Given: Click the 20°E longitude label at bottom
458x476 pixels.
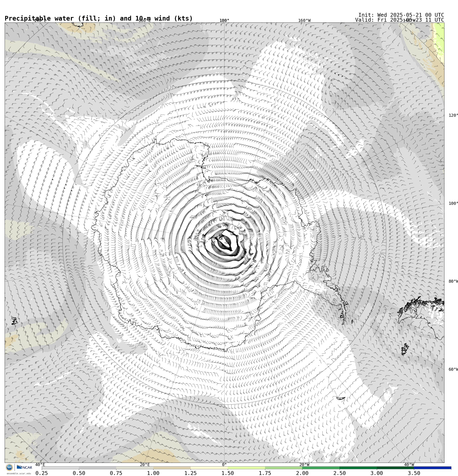Looking at the screenshot, I should [145, 465].
